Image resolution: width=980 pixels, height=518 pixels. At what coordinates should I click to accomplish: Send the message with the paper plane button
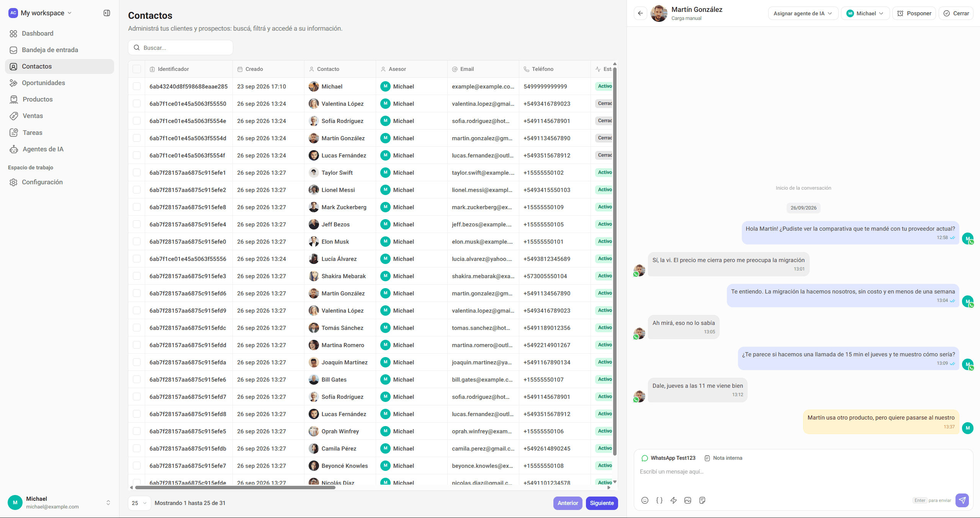point(962,500)
